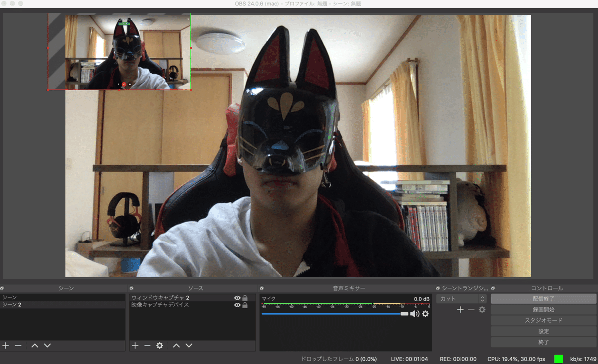This screenshot has height=364, width=598.
Task: Click the green connection status indicator
Action: point(558,359)
